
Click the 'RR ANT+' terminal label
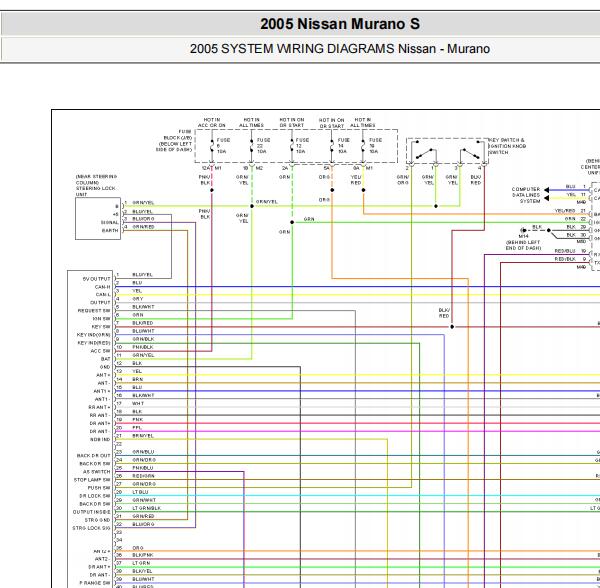point(99,407)
